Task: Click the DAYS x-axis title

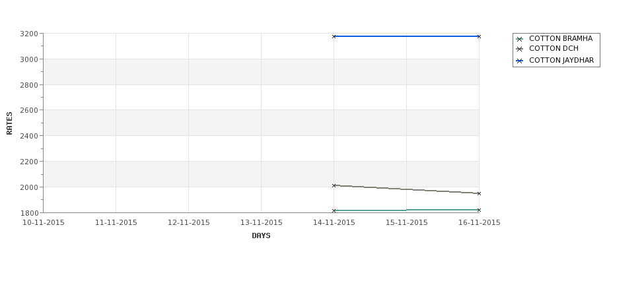Action: coord(261,236)
